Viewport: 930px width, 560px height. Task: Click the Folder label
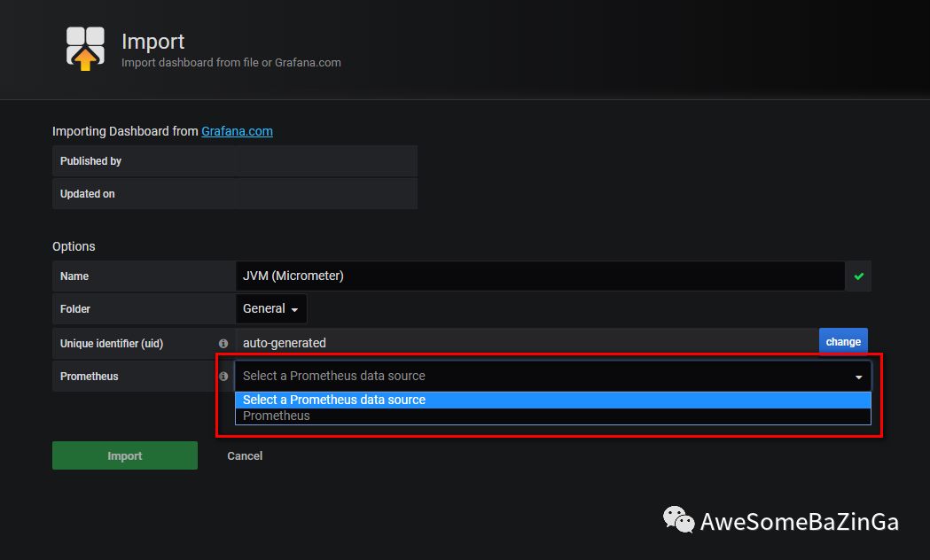click(75, 309)
